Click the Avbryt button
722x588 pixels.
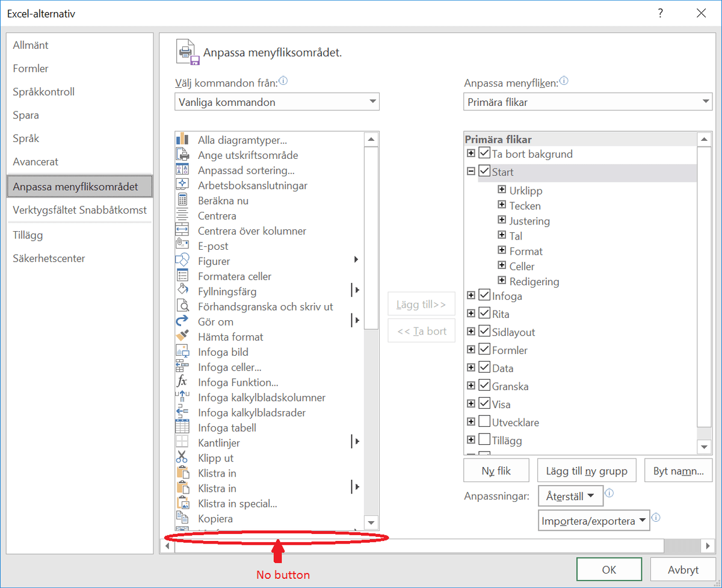[683, 570]
